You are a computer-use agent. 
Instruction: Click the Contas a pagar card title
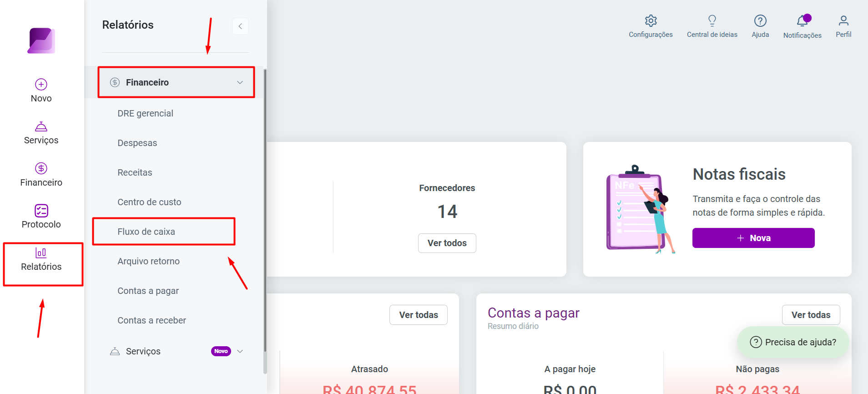534,313
